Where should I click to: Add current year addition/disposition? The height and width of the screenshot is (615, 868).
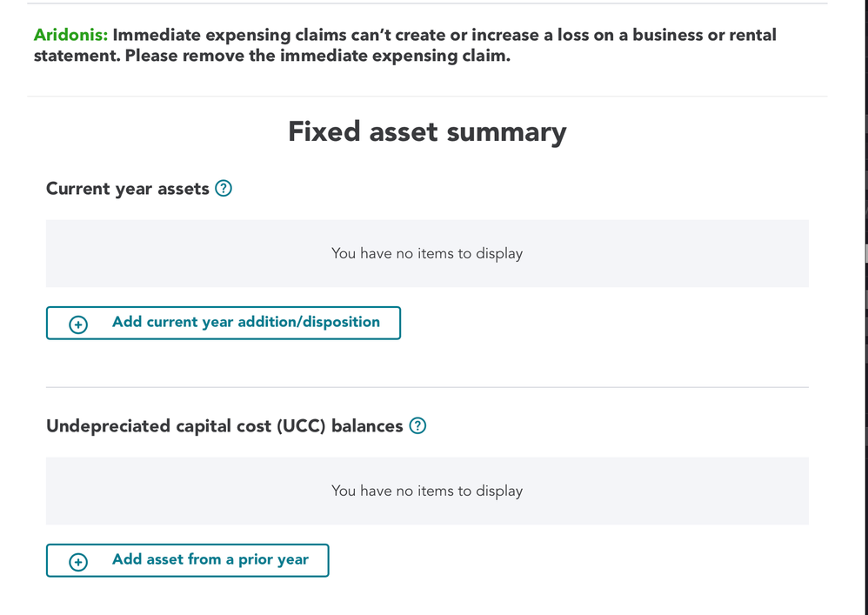224,323
